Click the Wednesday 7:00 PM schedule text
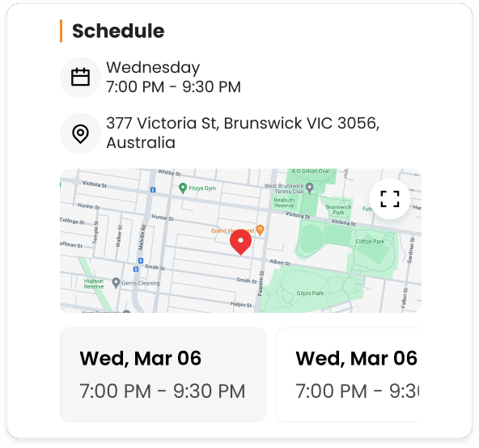Image resolution: width=479 pixels, height=448 pixels. click(x=173, y=77)
